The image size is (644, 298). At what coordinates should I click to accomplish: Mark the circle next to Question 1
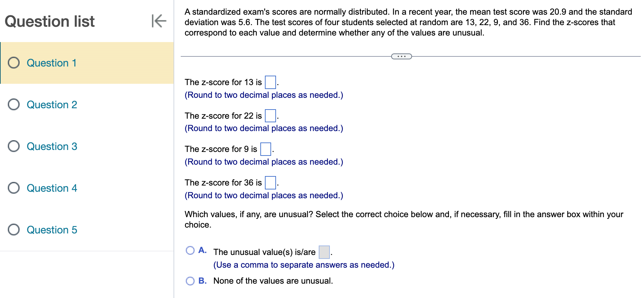point(13,63)
